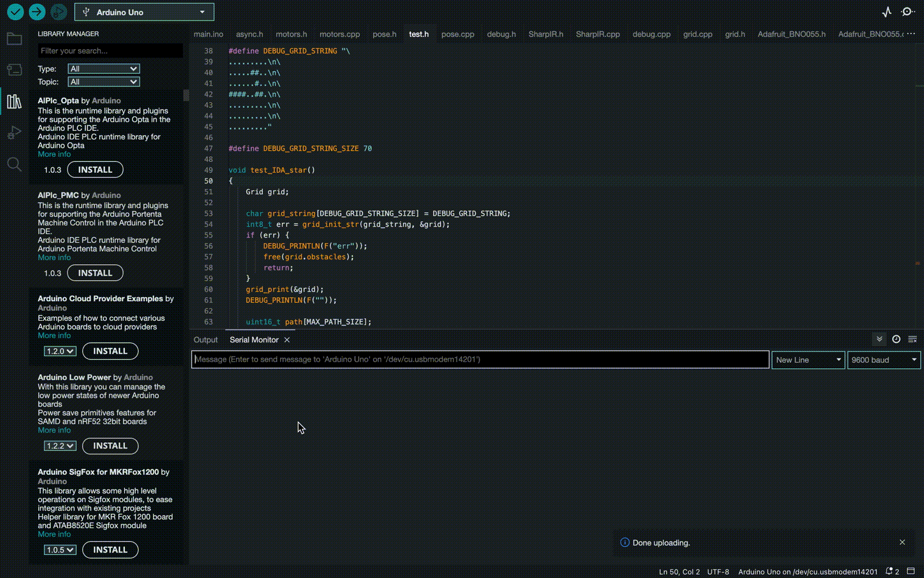
Task: Open the library Type filter dropdown
Action: 103,69
